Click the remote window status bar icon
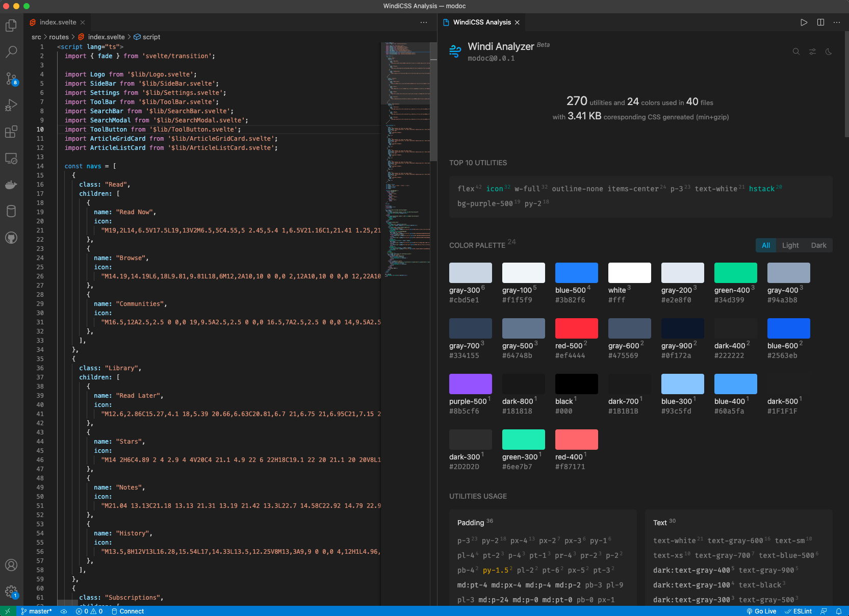The width and height of the screenshot is (849, 616). pyautogui.click(x=7, y=611)
